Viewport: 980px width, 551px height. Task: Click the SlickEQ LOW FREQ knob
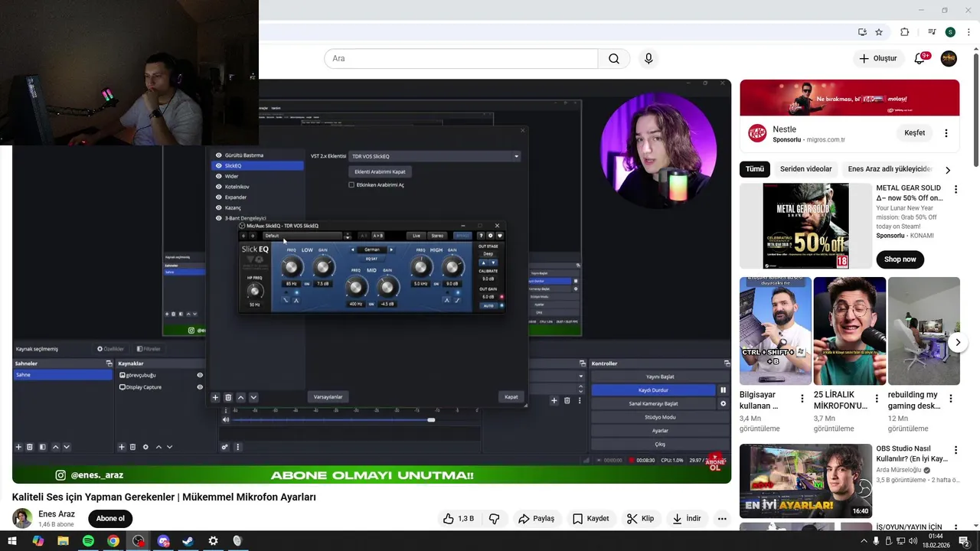click(291, 267)
